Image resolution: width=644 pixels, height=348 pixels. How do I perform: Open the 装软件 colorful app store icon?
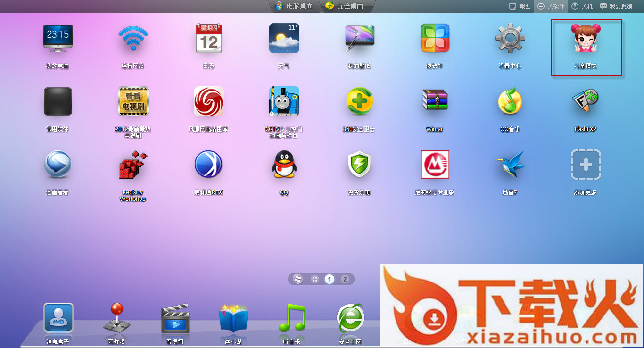pos(435,38)
